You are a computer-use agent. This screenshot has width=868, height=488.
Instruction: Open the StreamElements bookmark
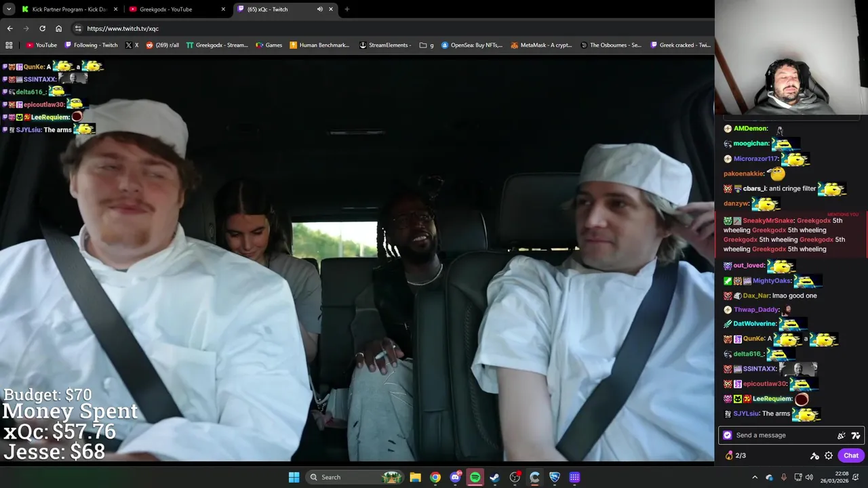point(385,45)
